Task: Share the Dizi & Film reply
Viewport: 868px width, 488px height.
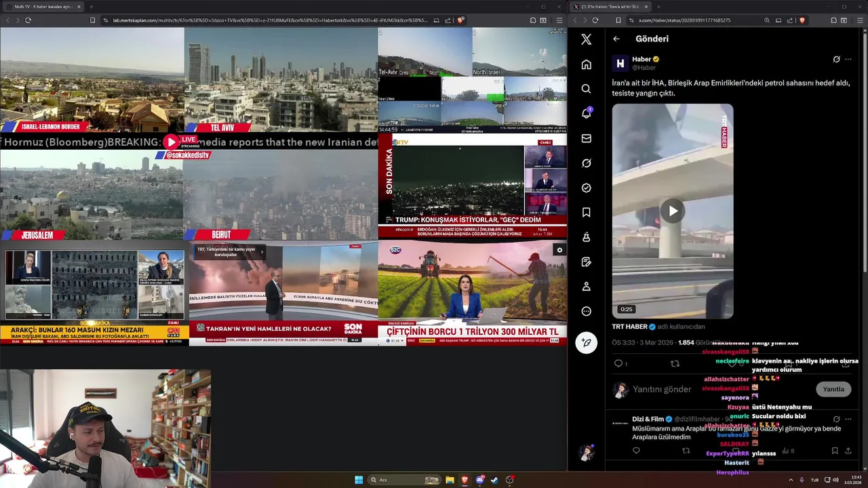Action: (848, 451)
